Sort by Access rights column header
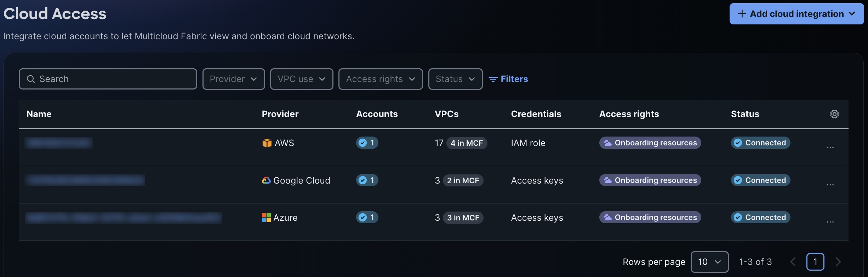868x277 pixels. pyautogui.click(x=629, y=114)
